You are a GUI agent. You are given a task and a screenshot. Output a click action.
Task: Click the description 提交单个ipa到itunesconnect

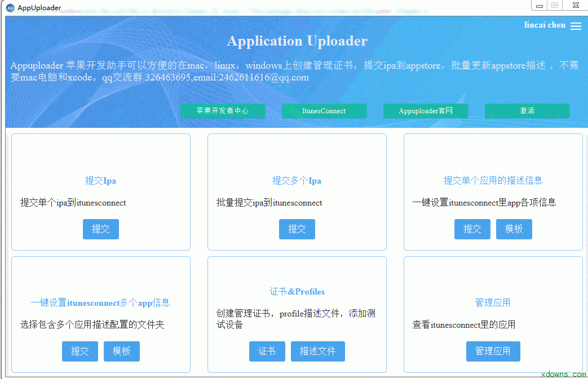(x=73, y=203)
